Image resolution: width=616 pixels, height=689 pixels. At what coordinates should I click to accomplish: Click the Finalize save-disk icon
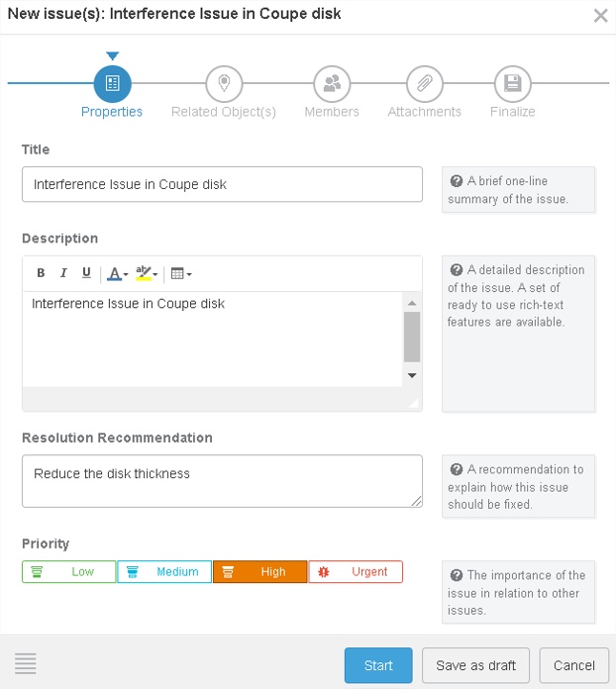[x=512, y=84]
